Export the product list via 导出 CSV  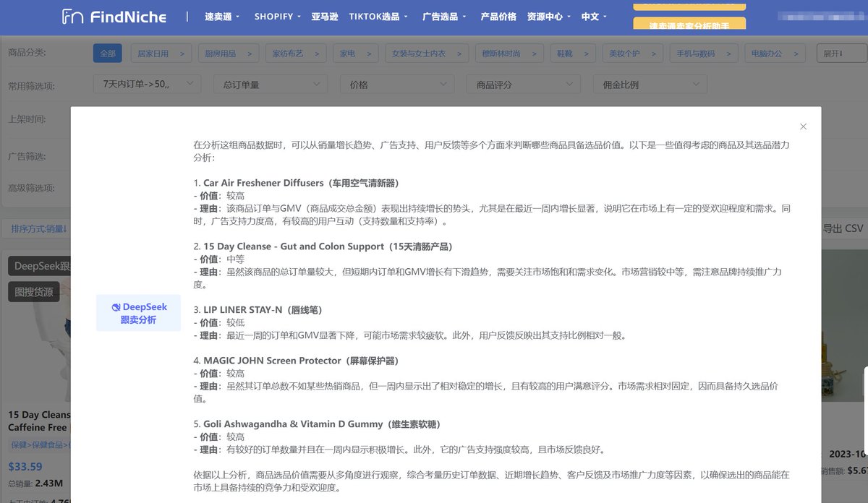pyautogui.click(x=843, y=228)
